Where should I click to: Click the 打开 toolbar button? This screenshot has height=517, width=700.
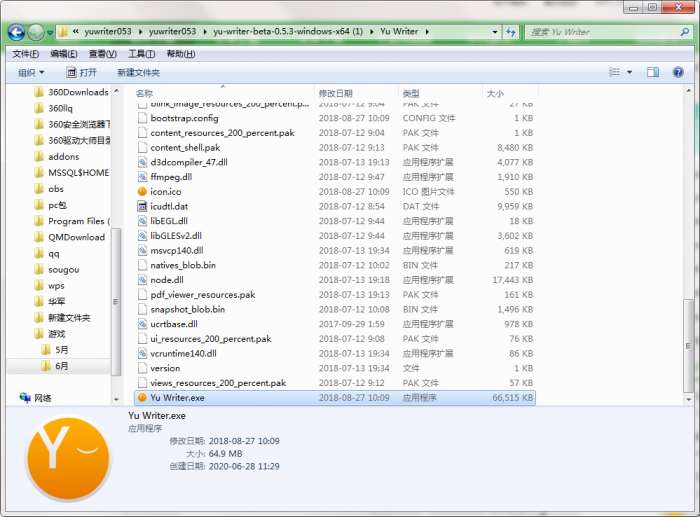click(x=81, y=72)
